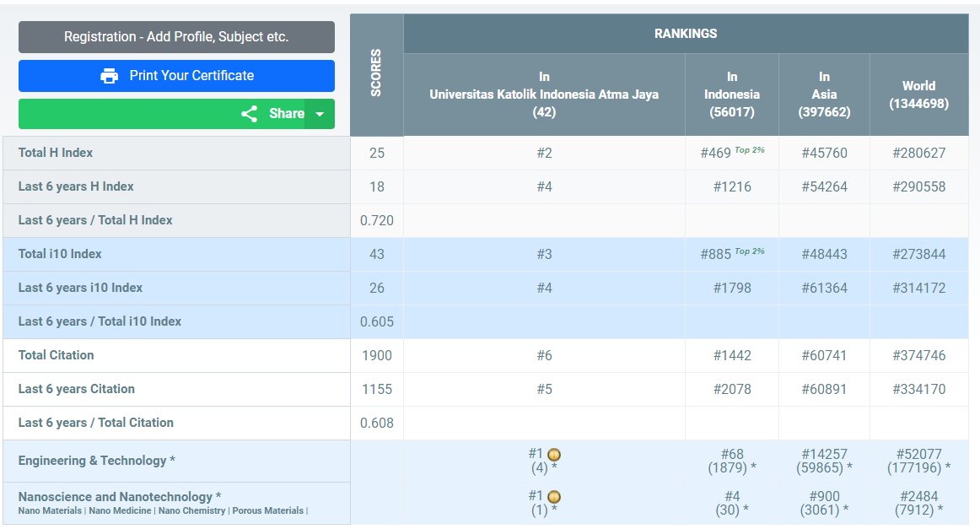Image resolution: width=980 pixels, height=529 pixels.
Task: Open the Nano Medicine subject link
Action: pyautogui.click(x=120, y=510)
